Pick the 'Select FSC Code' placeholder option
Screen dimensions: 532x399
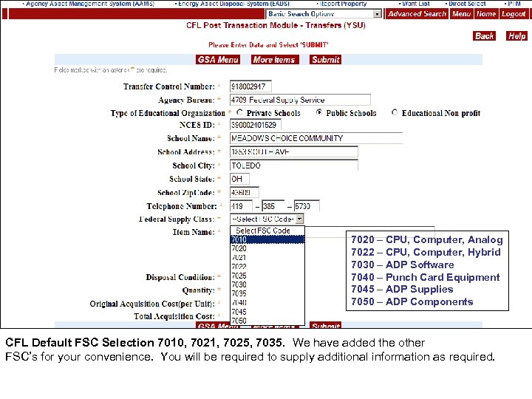(x=267, y=231)
